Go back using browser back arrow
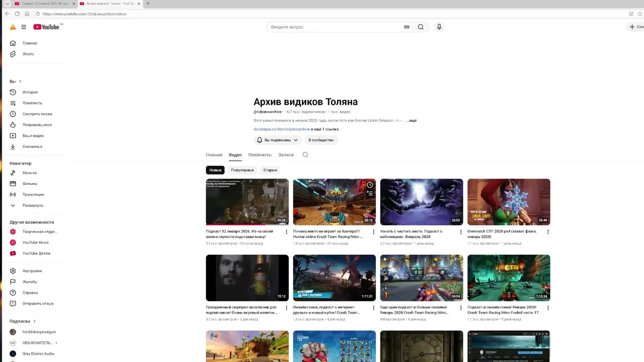Viewport: 644px width, 362px height. 7,14
